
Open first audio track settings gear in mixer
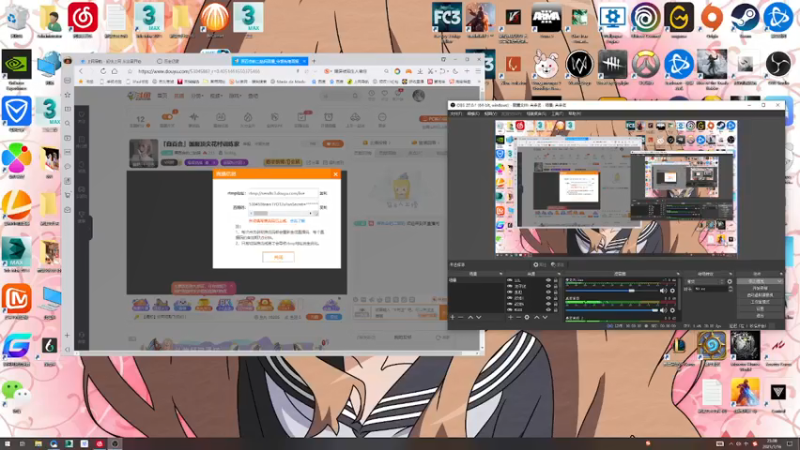click(x=672, y=291)
